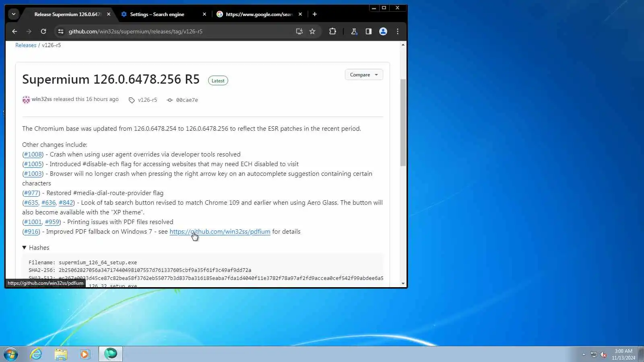Reload the current page
This screenshot has width=644, height=362.
(43, 31)
